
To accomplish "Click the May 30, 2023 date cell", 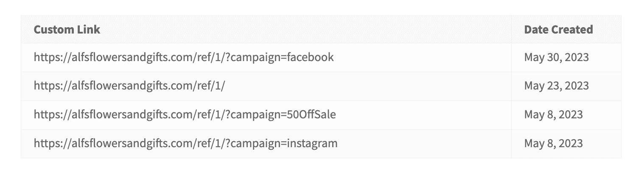I will pos(557,57).
